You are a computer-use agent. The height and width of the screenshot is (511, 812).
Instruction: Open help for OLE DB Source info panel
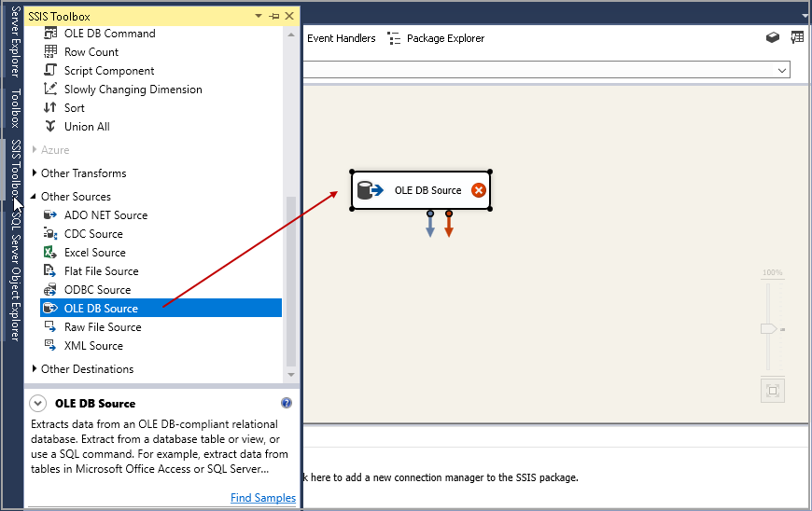(287, 404)
